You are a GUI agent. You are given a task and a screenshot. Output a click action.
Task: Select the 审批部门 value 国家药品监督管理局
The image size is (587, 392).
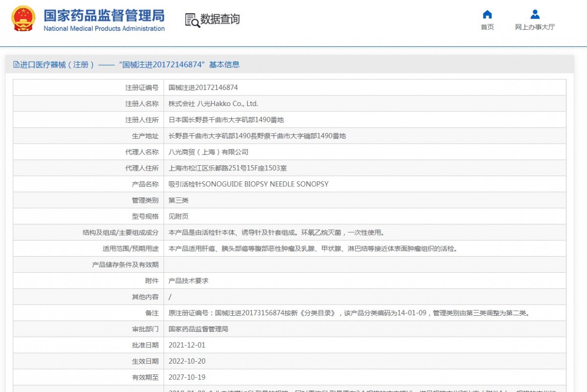pyautogui.click(x=198, y=329)
